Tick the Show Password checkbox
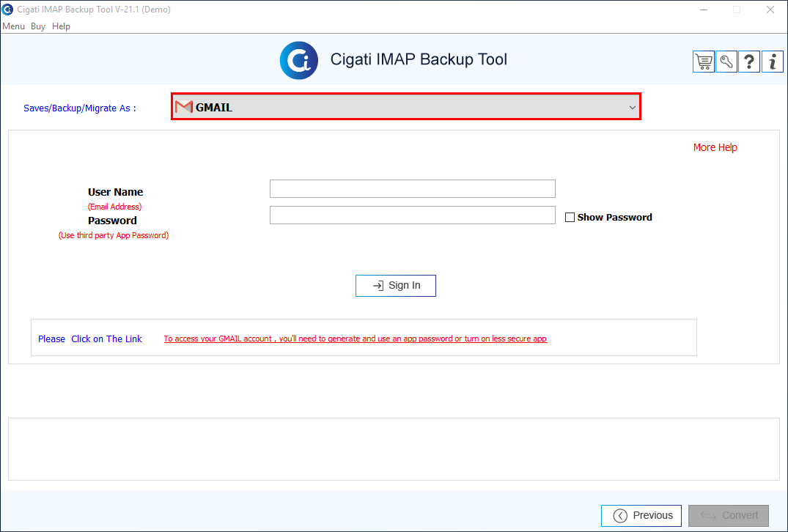Viewport: 788px width, 532px height. pos(570,217)
